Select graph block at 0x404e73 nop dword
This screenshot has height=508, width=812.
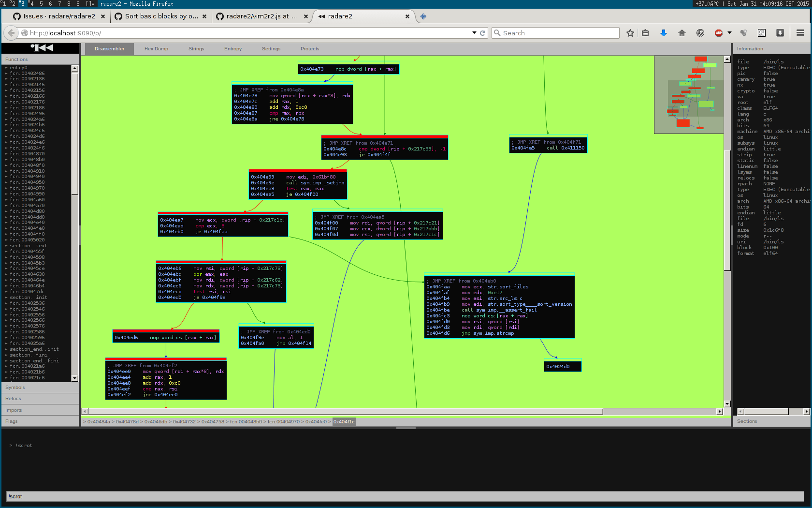[x=348, y=69]
